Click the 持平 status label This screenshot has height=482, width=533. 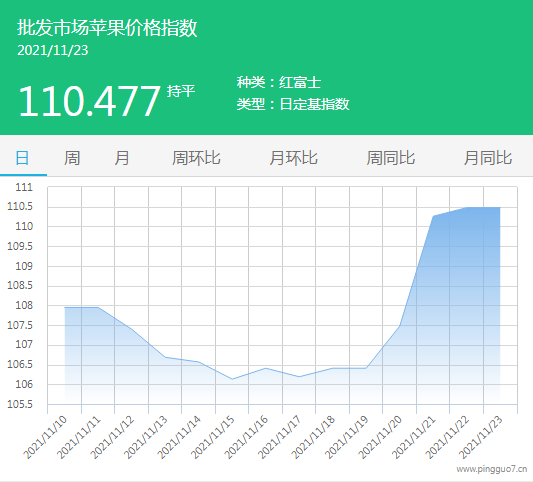pyautogui.click(x=181, y=91)
